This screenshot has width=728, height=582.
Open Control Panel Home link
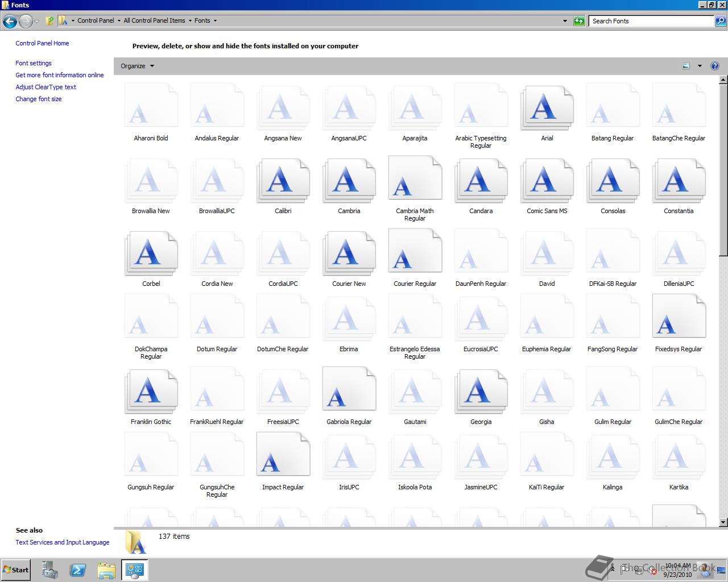tap(42, 43)
